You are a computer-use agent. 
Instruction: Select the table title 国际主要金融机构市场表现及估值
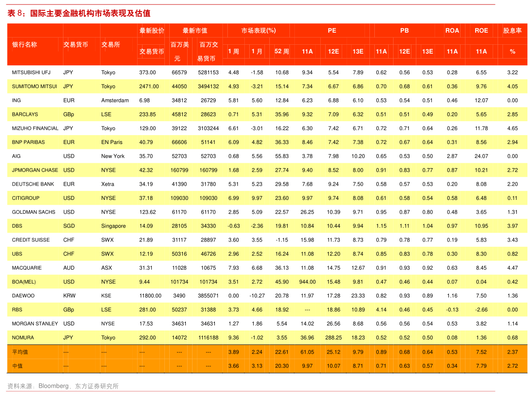click(90, 13)
